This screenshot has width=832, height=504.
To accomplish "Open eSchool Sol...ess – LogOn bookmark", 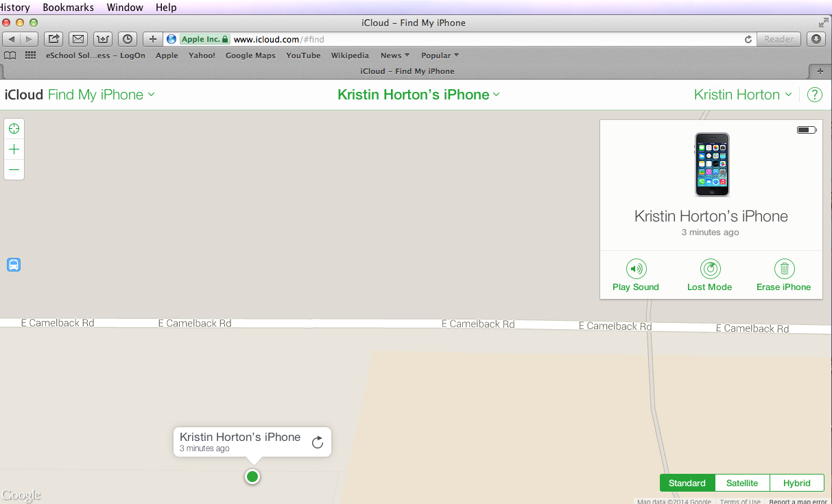I will [95, 56].
